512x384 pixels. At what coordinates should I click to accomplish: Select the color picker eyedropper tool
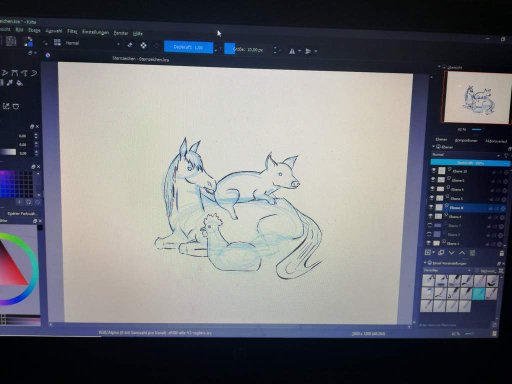[x=10, y=83]
